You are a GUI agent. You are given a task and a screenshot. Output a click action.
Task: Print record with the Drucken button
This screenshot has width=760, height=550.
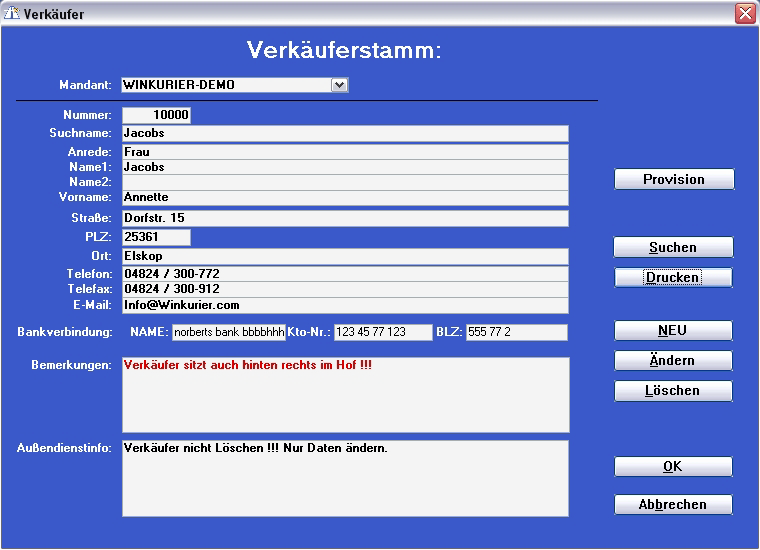[x=673, y=278]
